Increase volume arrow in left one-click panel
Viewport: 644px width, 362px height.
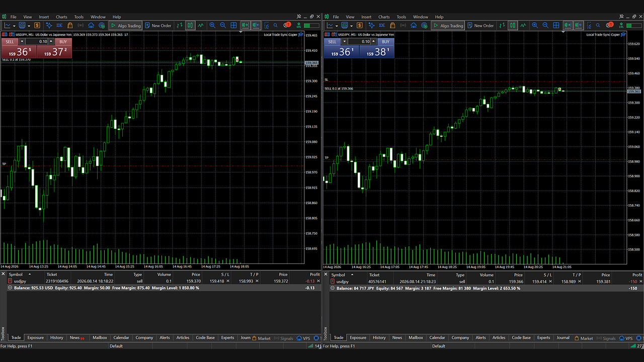[x=51, y=42]
